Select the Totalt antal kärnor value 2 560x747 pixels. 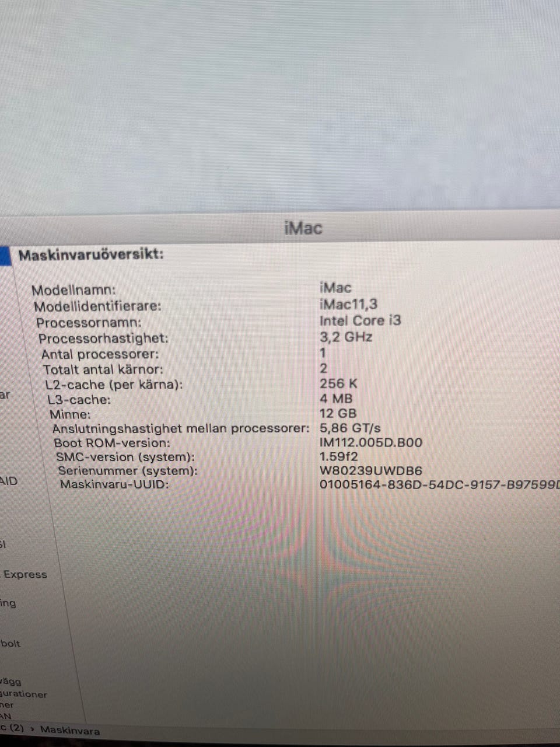click(323, 368)
